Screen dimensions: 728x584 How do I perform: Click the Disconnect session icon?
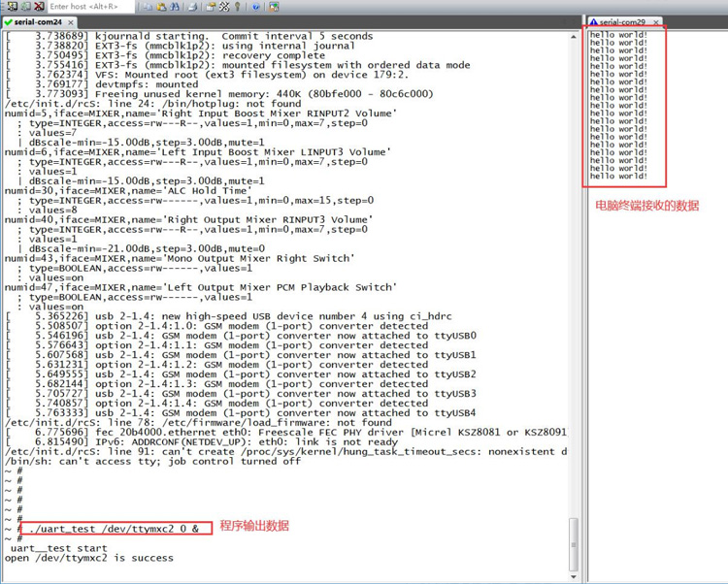(39, 7)
